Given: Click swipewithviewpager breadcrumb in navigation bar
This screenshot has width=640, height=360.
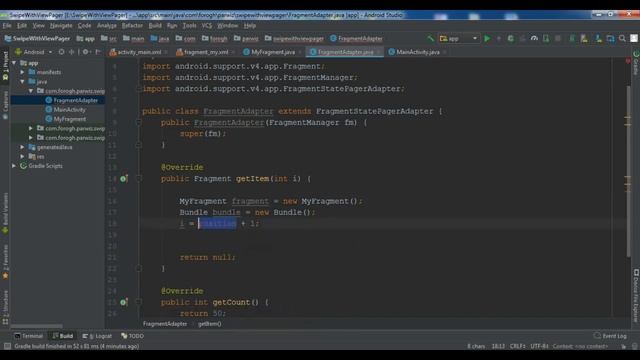Looking at the screenshot, I should pos(294,38).
